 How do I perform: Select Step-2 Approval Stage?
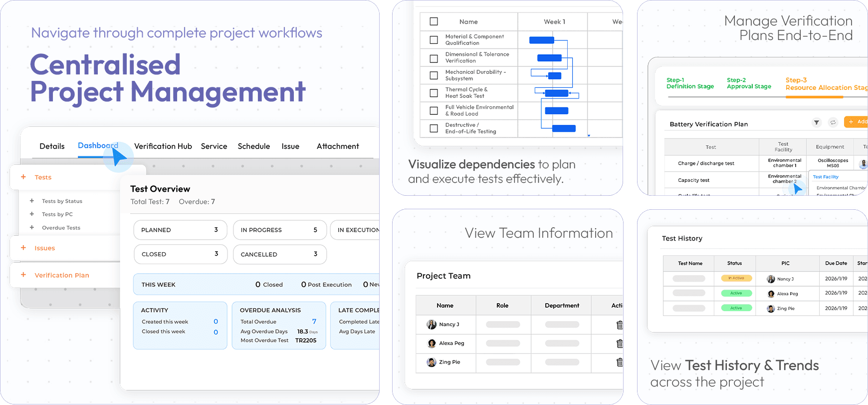click(749, 83)
